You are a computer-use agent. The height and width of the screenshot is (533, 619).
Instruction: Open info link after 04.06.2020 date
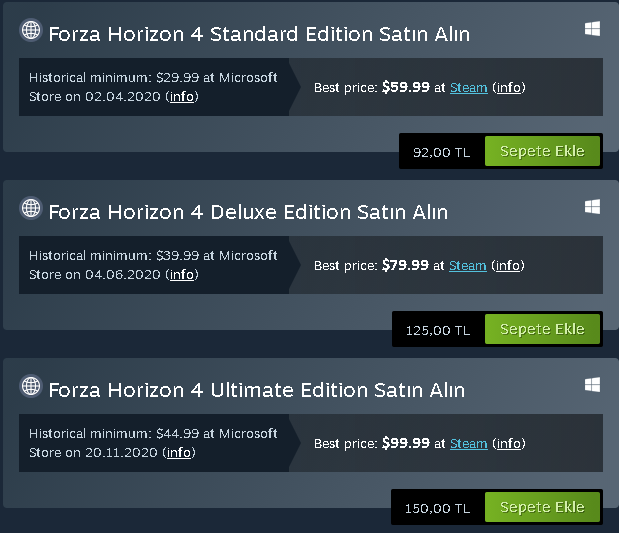[182, 275]
